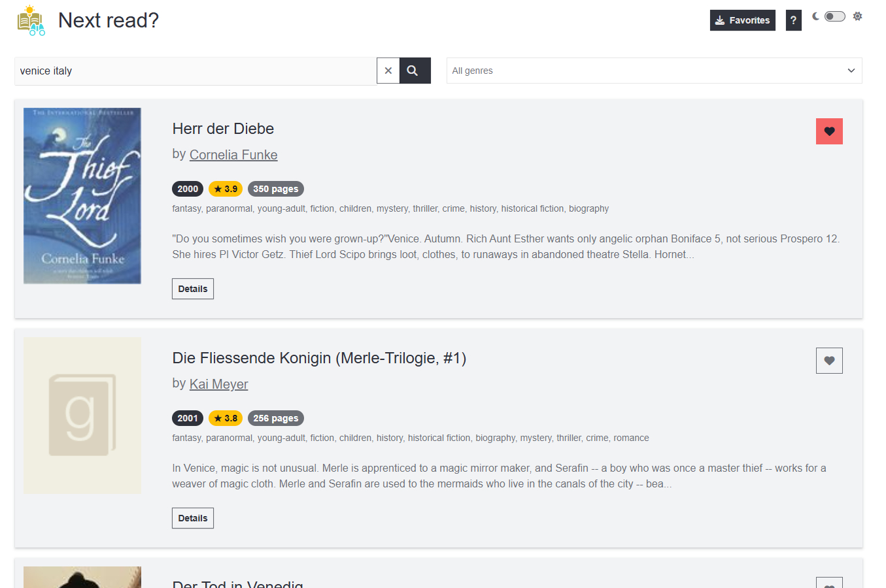Click the Die Fliessende Konigin description text
This screenshot has height=588, width=886.
500,476
